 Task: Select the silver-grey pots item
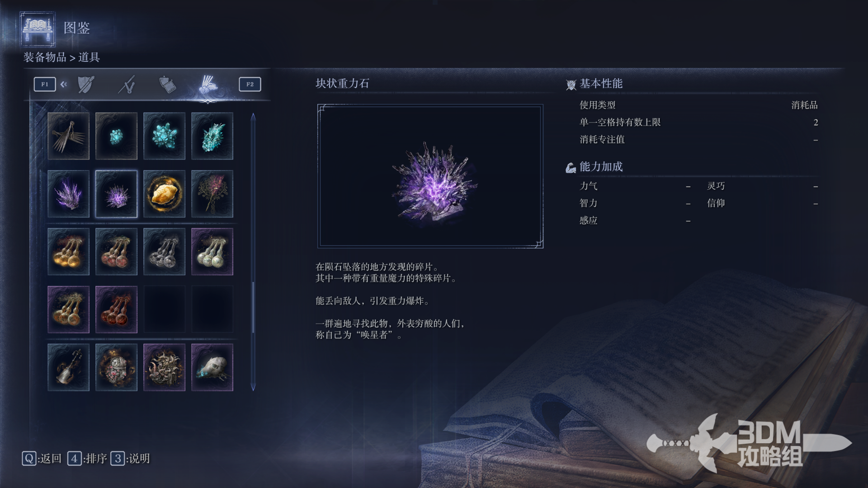(x=164, y=252)
